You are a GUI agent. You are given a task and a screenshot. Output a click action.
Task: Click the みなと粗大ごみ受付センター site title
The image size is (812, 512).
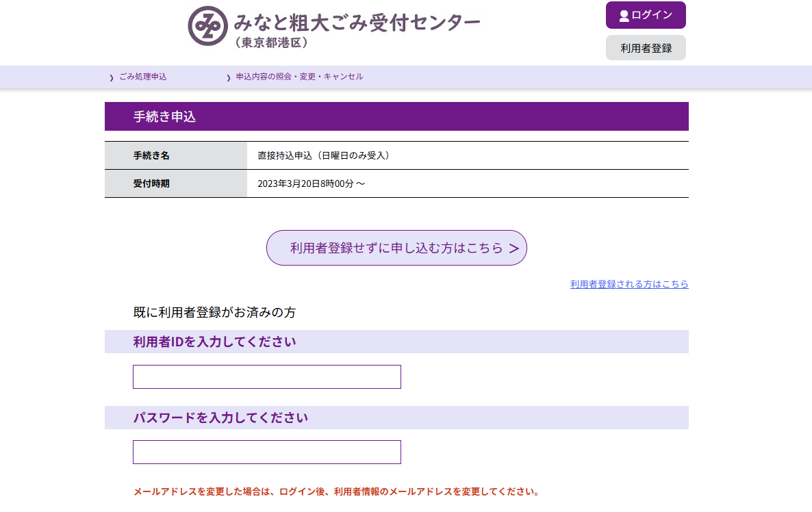pos(357,23)
